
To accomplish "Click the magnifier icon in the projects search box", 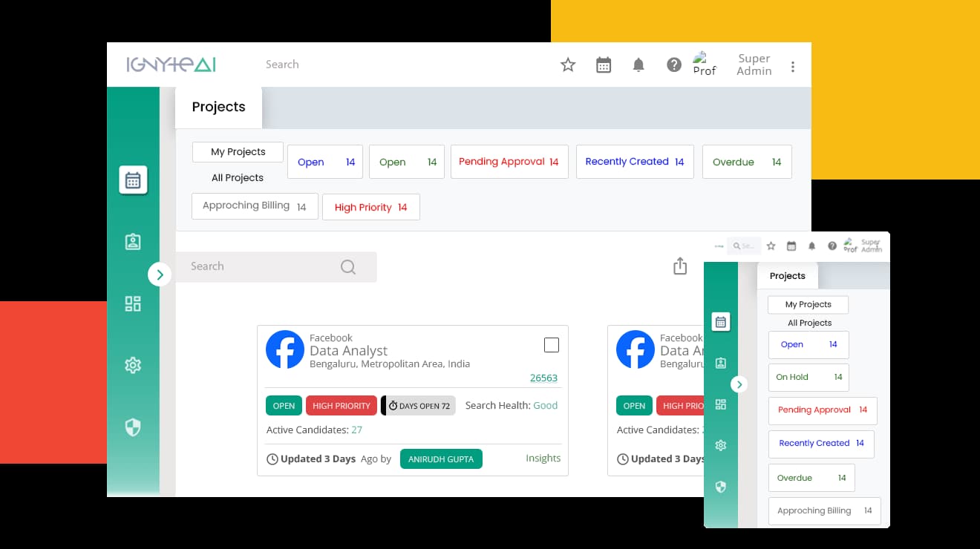I will coord(348,267).
